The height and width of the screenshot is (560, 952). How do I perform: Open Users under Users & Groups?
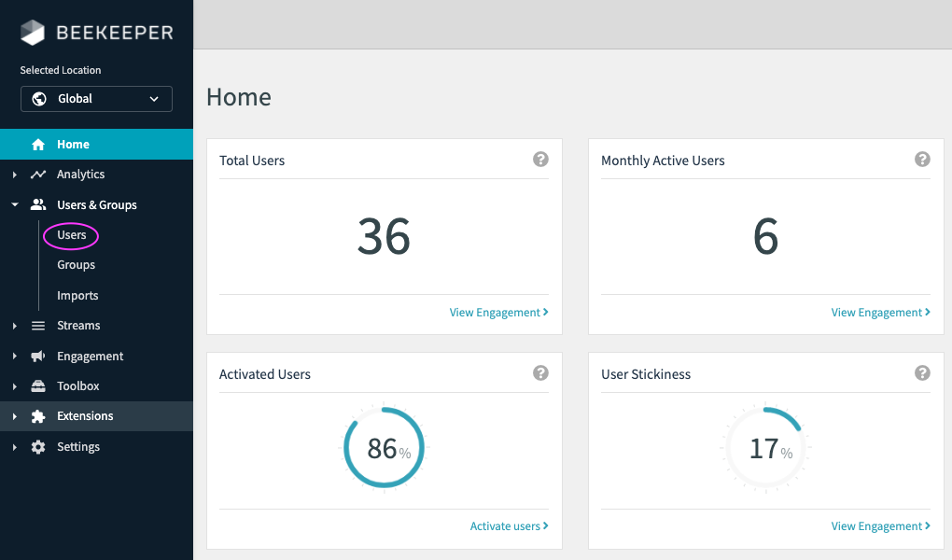click(x=72, y=235)
